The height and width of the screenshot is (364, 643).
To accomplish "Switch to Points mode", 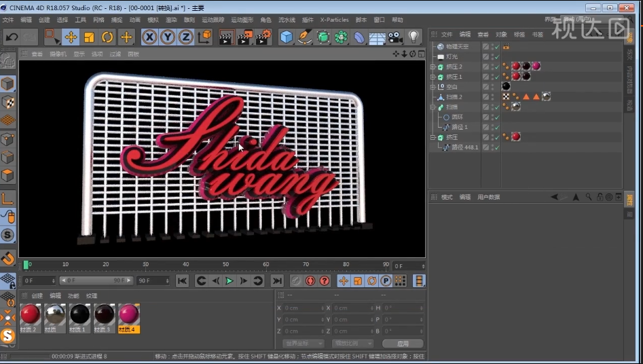I will [x=7, y=139].
